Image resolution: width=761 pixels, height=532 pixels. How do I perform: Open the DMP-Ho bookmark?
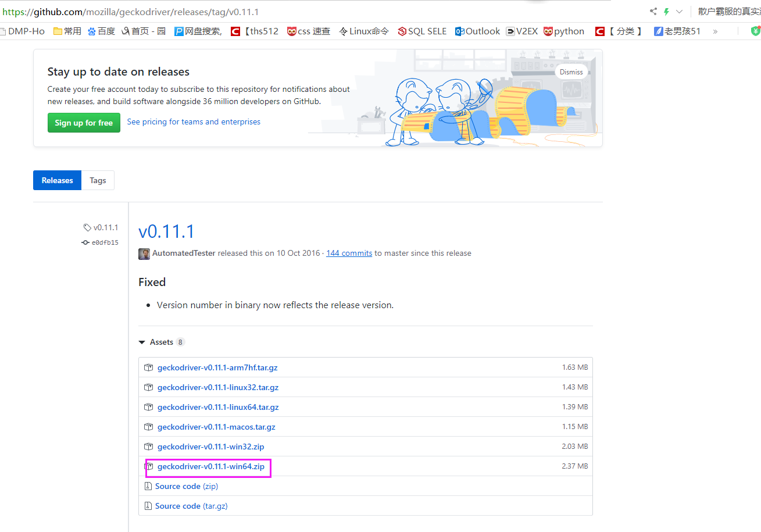[23, 31]
